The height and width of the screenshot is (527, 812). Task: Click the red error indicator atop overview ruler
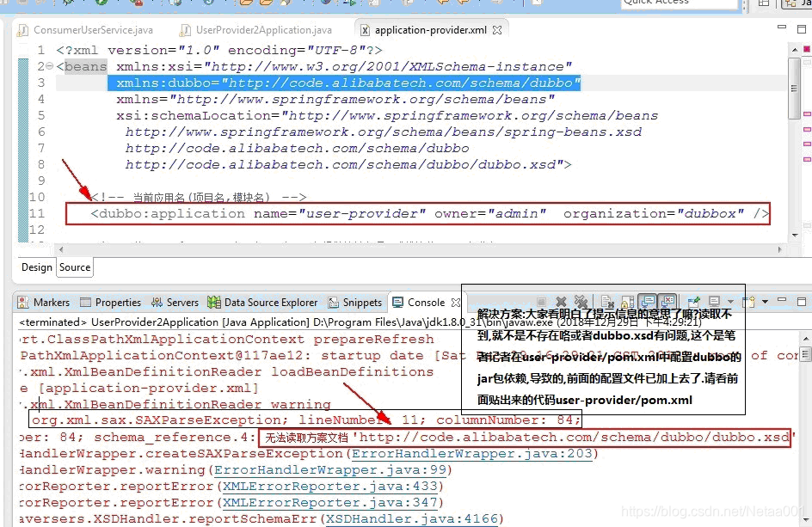pos(806,49)
